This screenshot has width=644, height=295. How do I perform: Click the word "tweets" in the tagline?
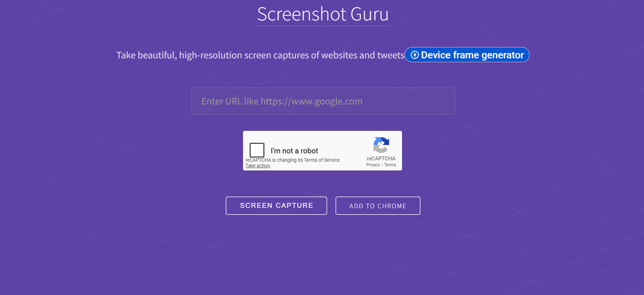click(391, 55)
